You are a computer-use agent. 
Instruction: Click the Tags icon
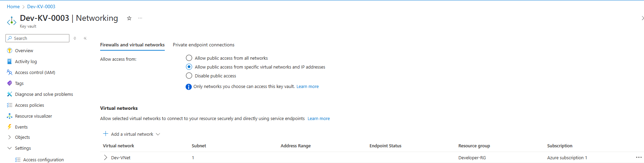click(10, 83)
